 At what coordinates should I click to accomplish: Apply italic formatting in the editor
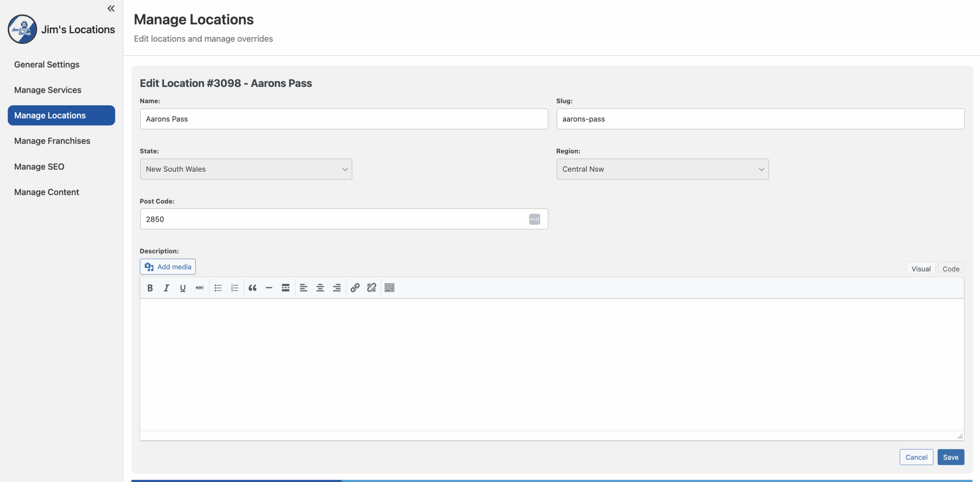click(166, 288)
